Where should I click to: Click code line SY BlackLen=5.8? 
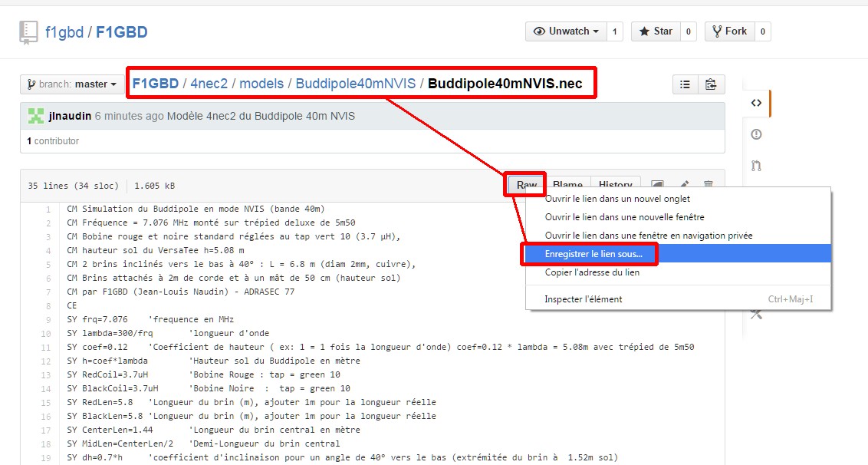(252, 416)
